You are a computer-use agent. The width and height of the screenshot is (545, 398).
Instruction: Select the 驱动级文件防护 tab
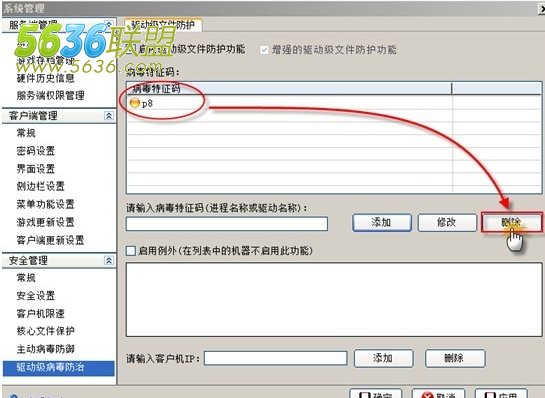tap(163, 25)
